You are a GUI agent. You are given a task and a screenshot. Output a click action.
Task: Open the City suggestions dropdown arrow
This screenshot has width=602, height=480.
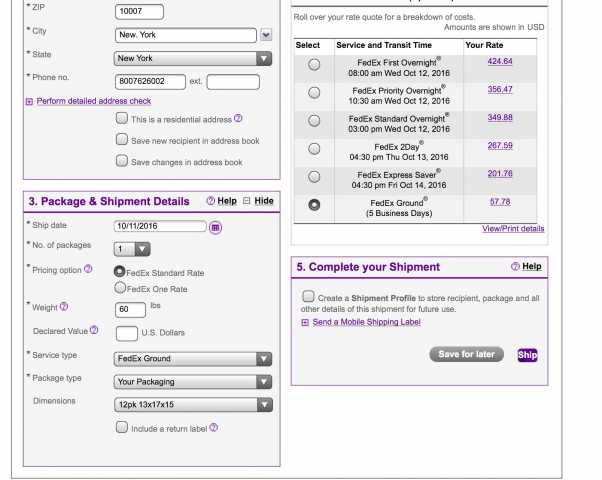266,35
